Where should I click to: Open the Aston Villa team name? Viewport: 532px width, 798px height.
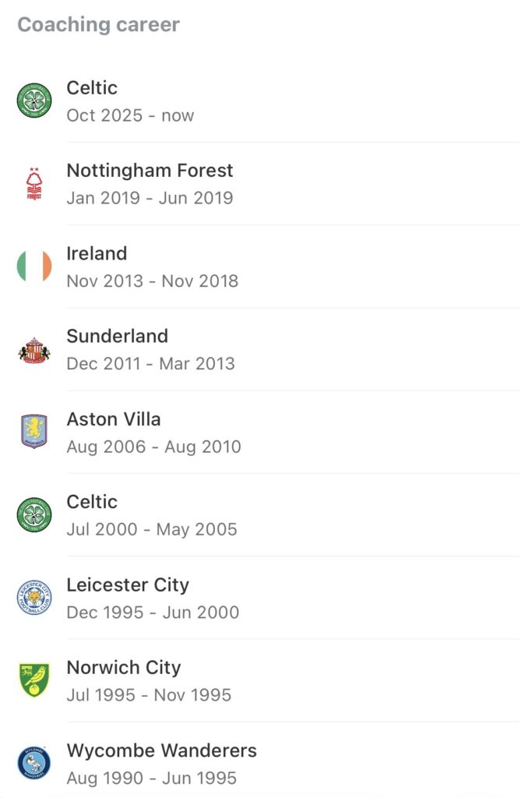(x=114, y=418)
